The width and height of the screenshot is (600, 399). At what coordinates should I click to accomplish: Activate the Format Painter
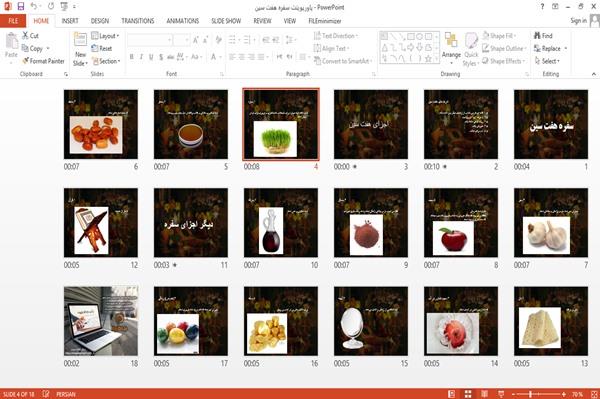click(43, 61)
